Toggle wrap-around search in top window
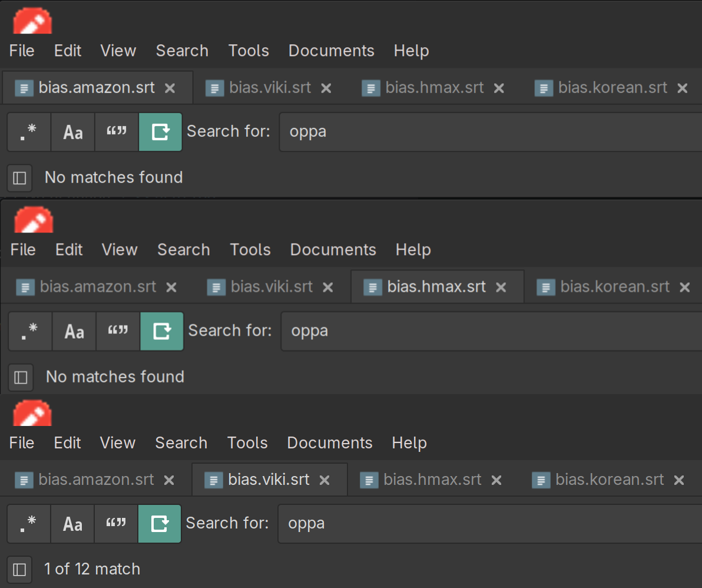The image size is (702, 588). click(x=160, y=131)
